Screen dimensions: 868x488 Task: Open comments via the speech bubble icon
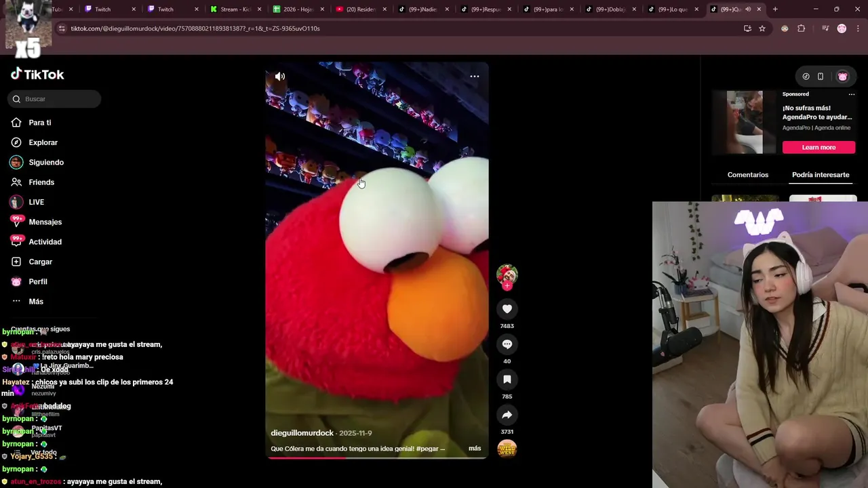pyautogui.click(x=507, y=344)
